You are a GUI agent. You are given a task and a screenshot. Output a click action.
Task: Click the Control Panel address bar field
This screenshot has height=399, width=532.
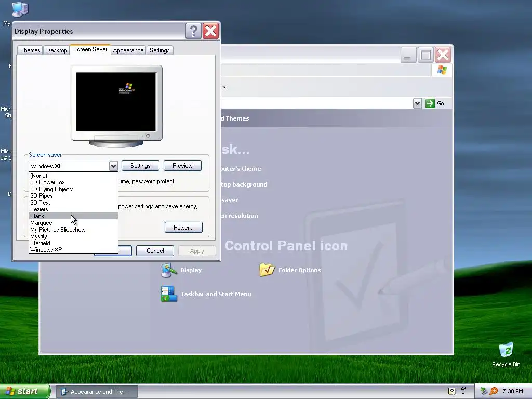coord(317,103)
